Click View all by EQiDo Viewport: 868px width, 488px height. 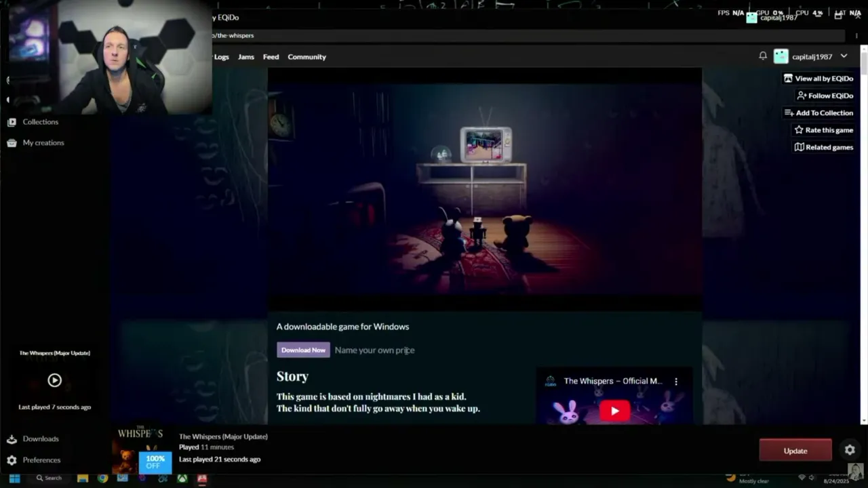[x=818, y=79]
